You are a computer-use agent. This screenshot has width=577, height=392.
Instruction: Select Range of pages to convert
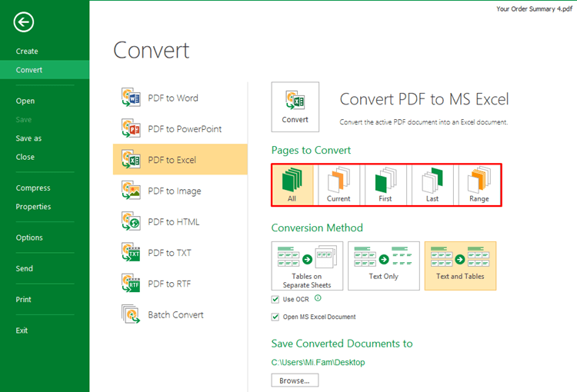pos(479,185)
